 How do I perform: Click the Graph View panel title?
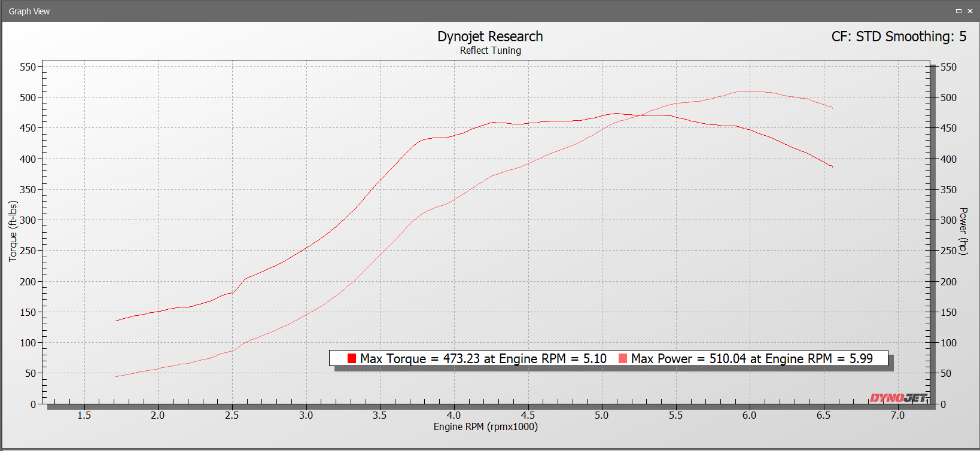(29, 11)
